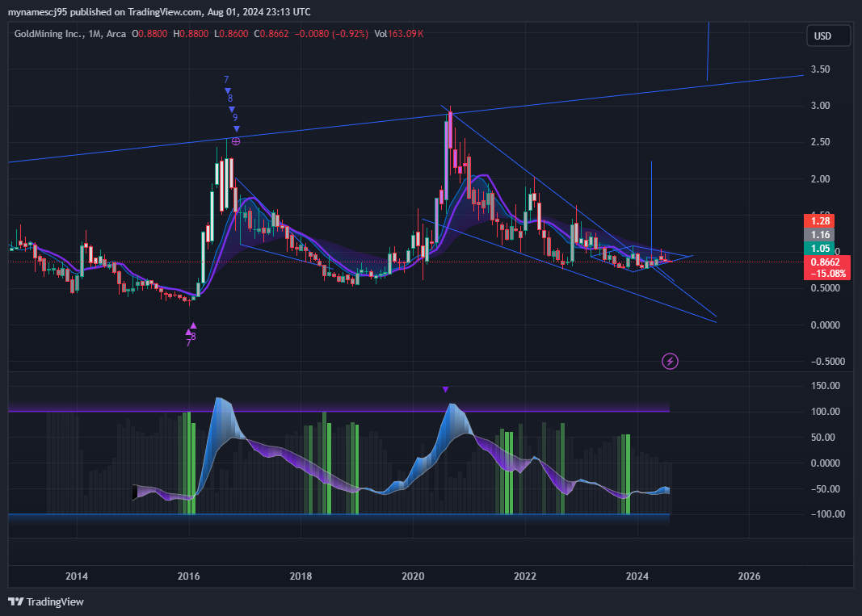Click the GoldMining Inc. symbol title
Viewport: 862px width, 616px height.
pyautogui.click(x=49, y=34)
